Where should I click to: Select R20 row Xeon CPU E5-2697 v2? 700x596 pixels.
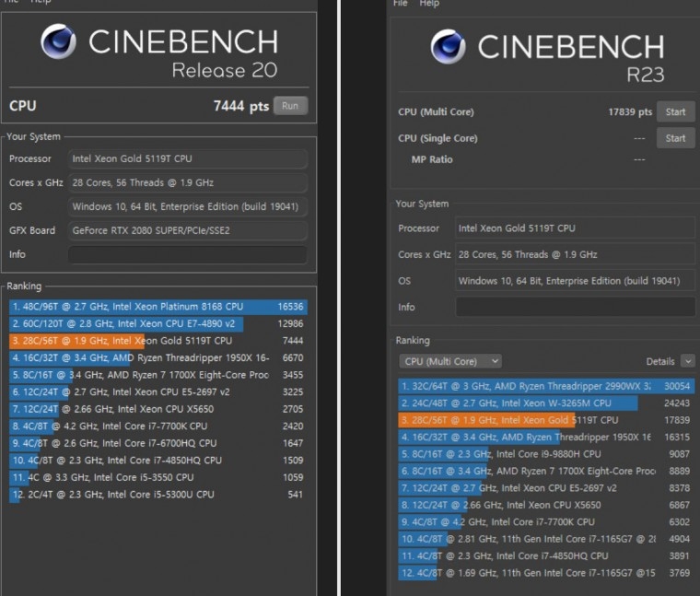pyautogui.click(x=158, y=392)
